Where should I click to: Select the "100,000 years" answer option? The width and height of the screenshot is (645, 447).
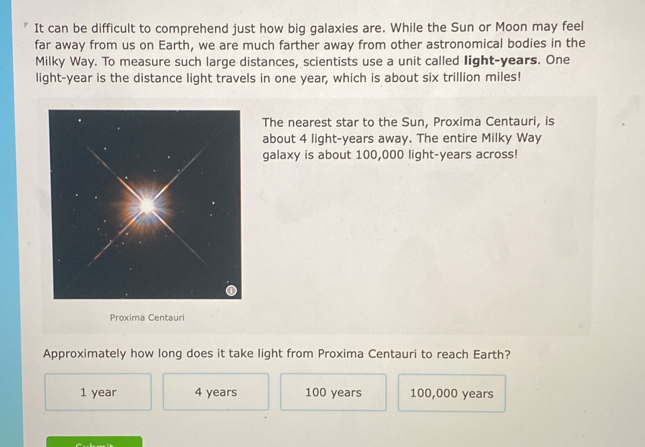pos(451,393)
